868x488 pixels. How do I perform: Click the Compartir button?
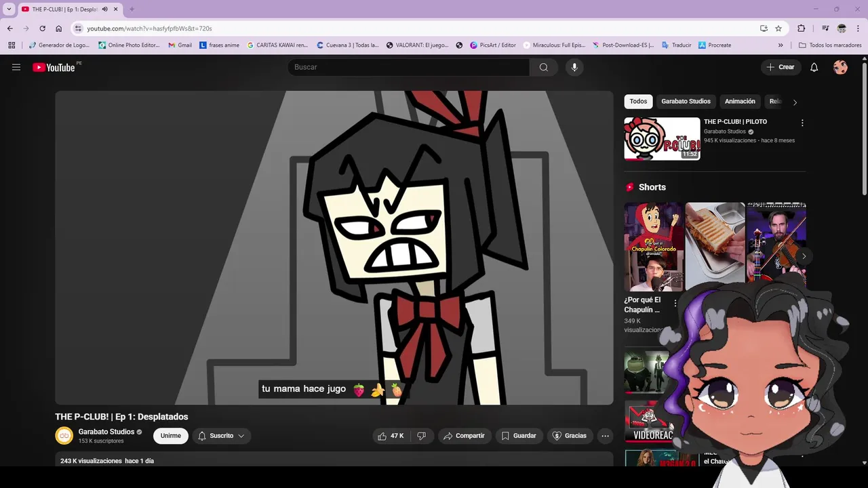click(464, 436)
